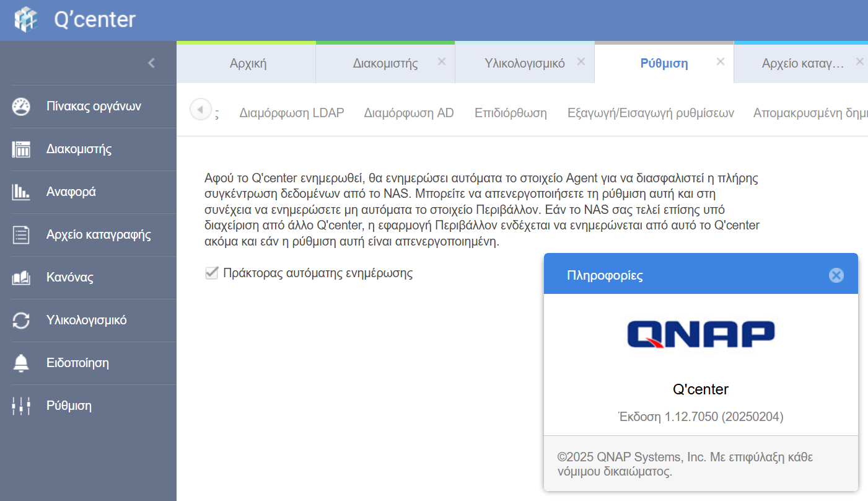The image size is (868, 501).
Task: Click the Αρχείο καταγραφής log list icon
Action: (21, 235)
